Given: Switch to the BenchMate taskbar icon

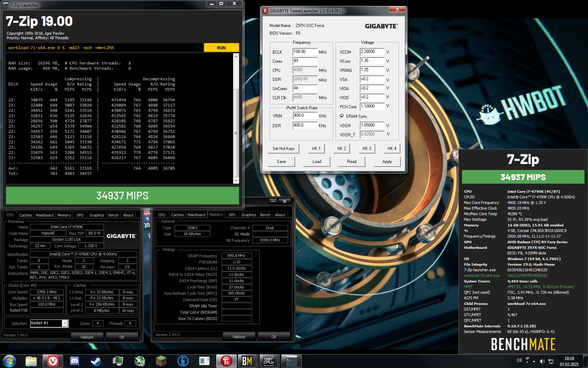Looking at the screenshot, I should click(x=247, y=361).
